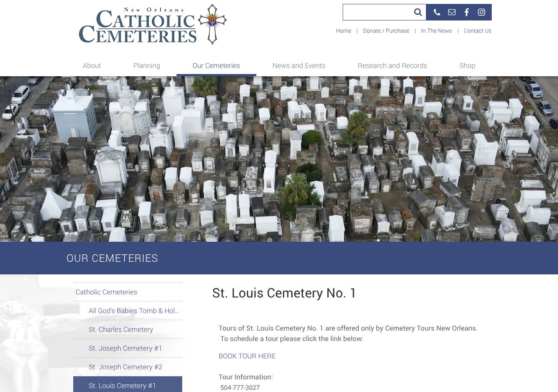Select Our Cemeteries menu item
This screenshot has width=558, height=392.
click(x=216, y=65)
